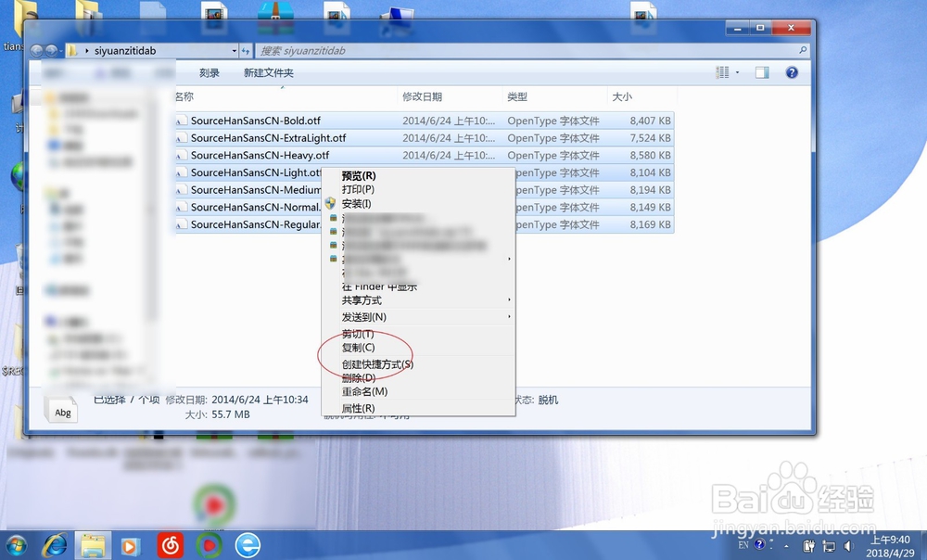
Task: Click font icon of SourceHanSansCN-Heavy.otf
Action: [182, 155]
